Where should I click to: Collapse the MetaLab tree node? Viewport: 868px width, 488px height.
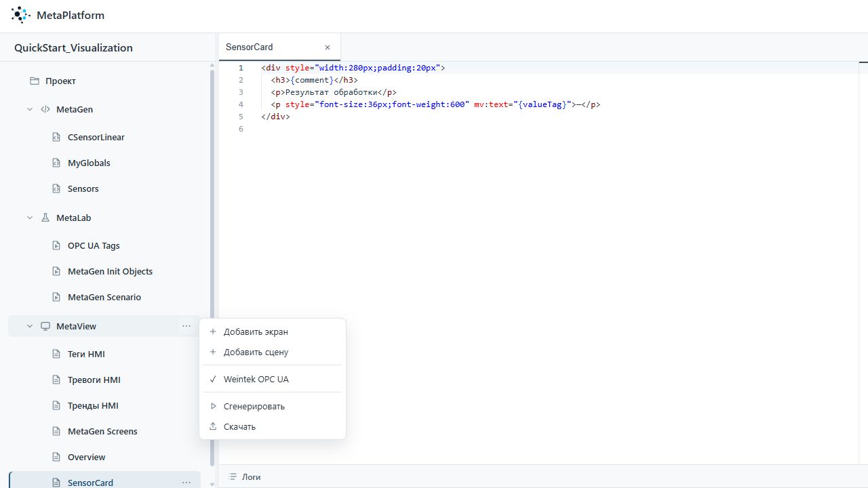[30, 218]
